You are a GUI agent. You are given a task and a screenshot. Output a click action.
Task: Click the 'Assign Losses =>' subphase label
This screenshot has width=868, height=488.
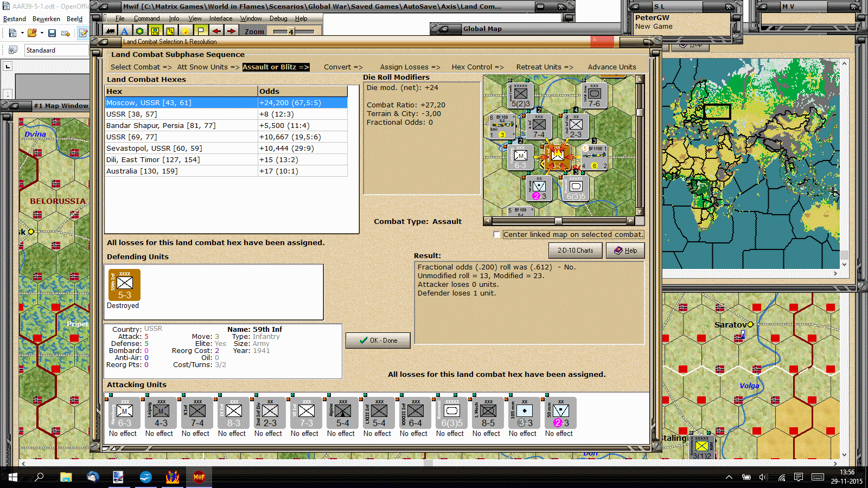(410, 67)
